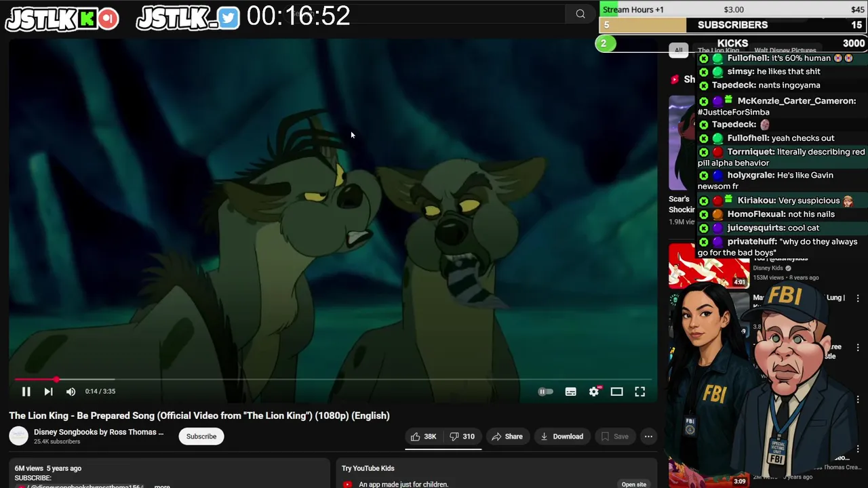Viewport: 868px width, 488px height.
Task: Download the video
Action: [x=561, y=436]
